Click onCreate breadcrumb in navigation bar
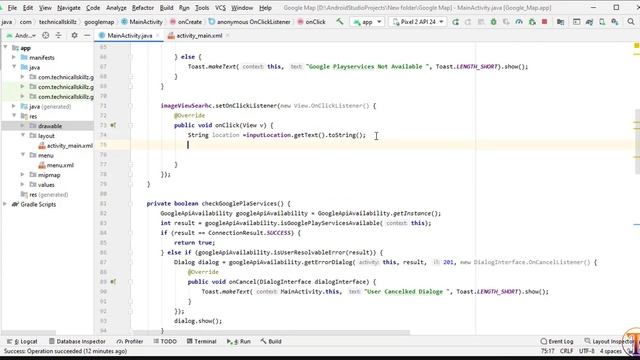The image size is (640, 360). point(186,22)
